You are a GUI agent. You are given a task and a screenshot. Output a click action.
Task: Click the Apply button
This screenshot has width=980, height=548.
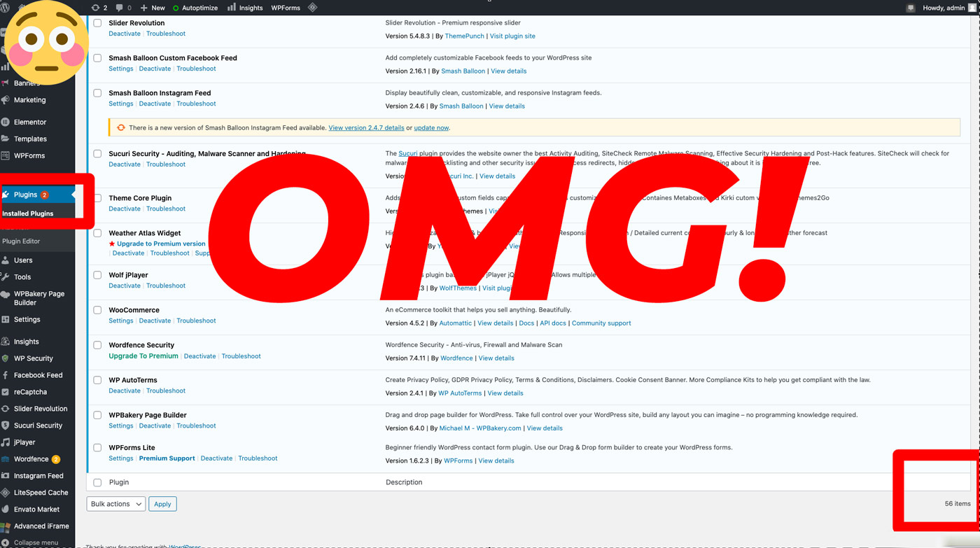(x=162, y=504)
